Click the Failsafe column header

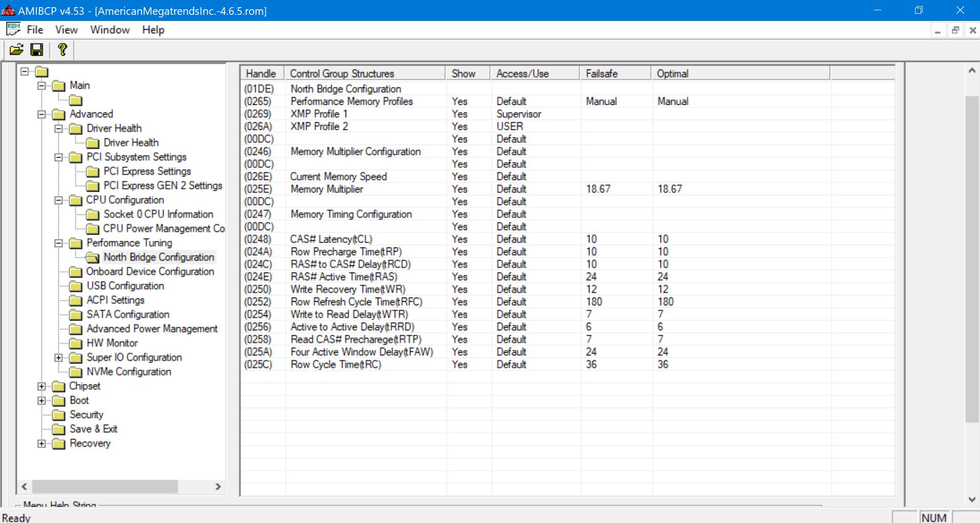point(615,73)
